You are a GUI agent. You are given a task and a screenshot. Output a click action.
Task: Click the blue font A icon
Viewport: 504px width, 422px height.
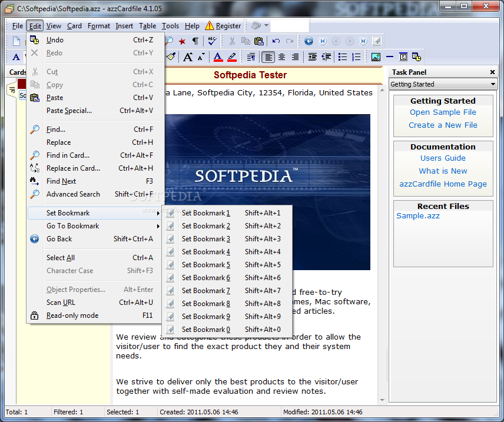(16, 57)
